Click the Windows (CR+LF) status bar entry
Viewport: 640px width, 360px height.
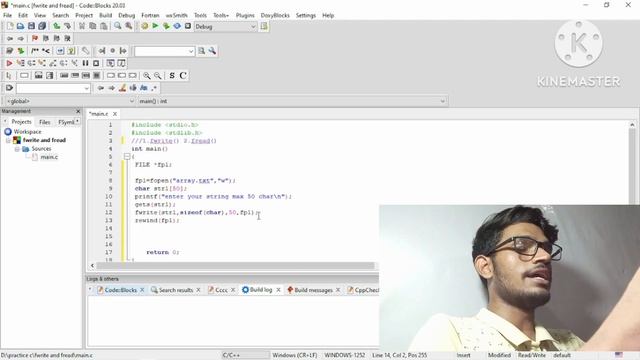(294, 356)
